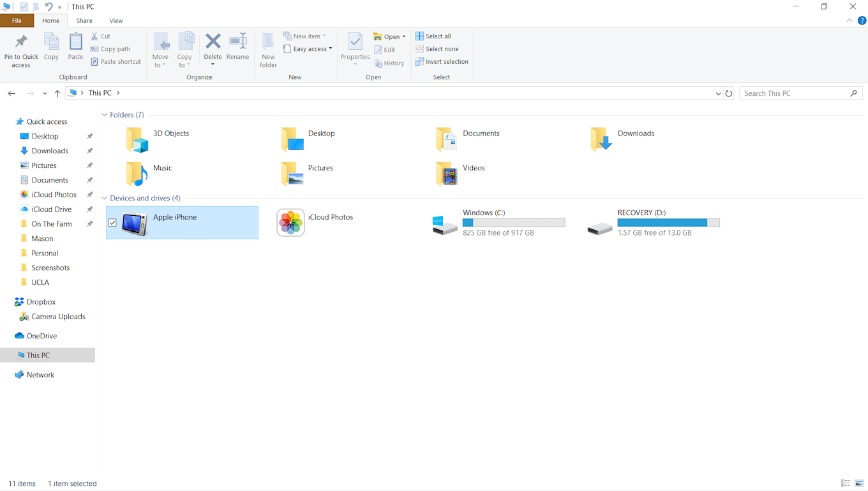Switch to Large icons view icon
This screenshot has height=491, width=868.
(x=859, y=483)
